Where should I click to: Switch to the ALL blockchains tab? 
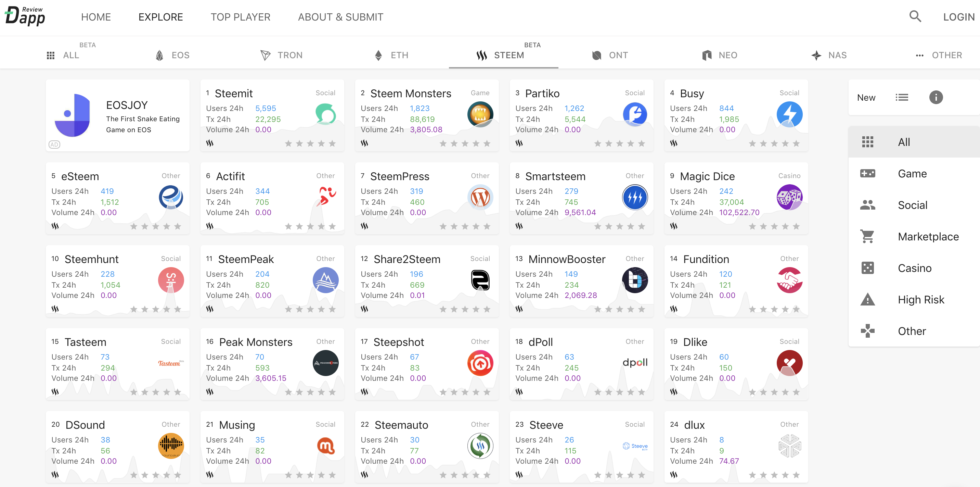(63, 55)
